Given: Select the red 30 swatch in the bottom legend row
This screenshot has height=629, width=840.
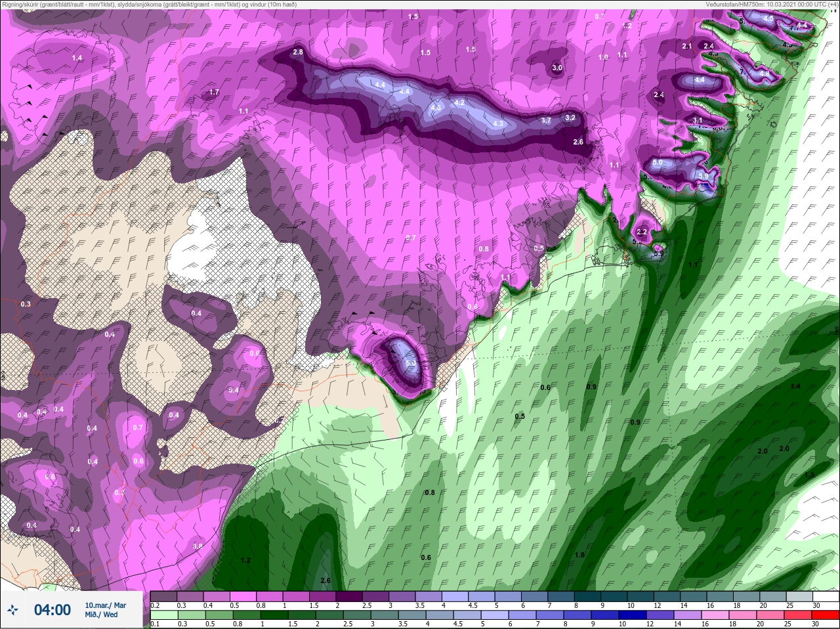Looking at the screenshot, I should [826, 615].
